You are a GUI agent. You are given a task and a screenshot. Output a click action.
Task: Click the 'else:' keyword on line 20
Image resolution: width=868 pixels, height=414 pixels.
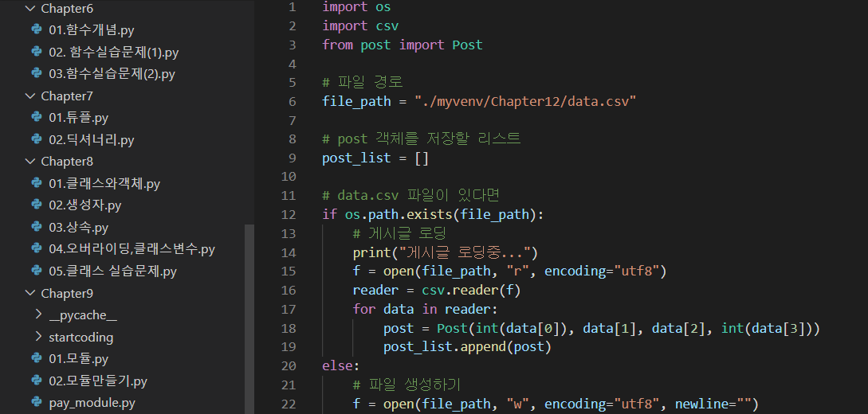tap(341, 365)
